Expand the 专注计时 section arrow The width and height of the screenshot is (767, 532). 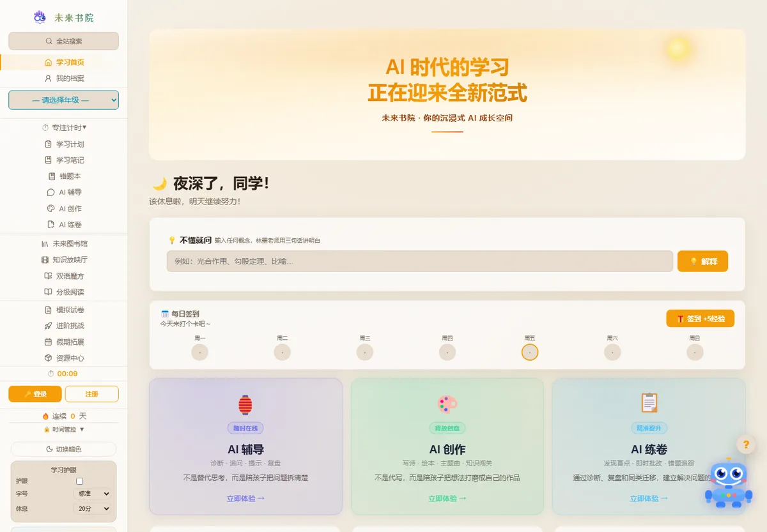pyautogui.click(x=84, y=128)
